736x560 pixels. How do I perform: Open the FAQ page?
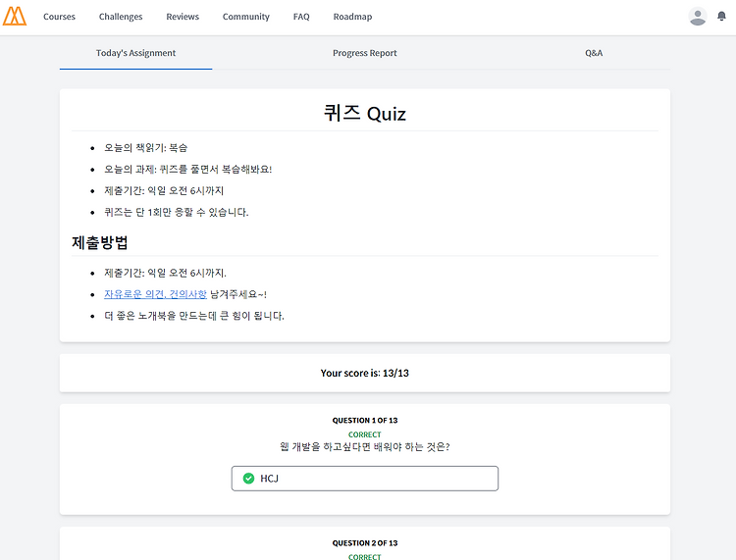pyautogui.click(x=301, y=17)
